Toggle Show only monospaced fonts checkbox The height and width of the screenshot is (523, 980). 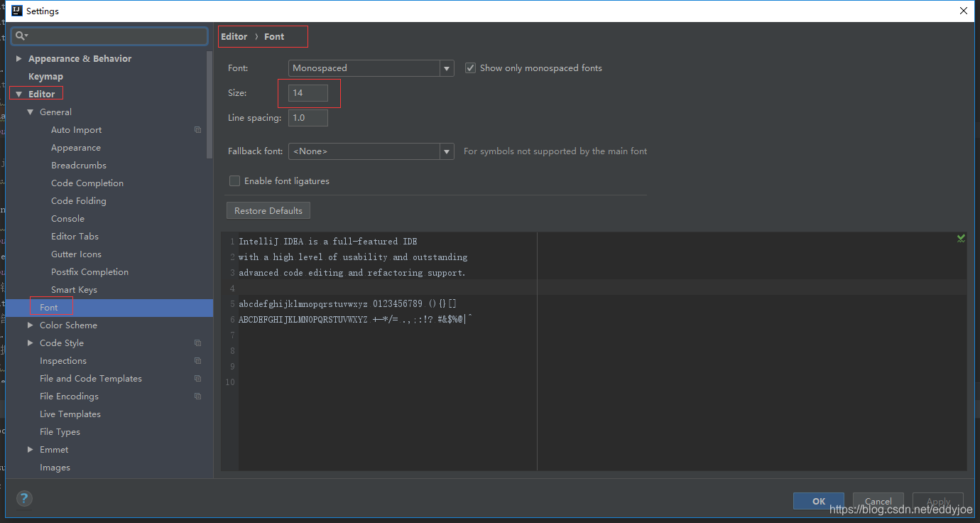tap(470, 68)
